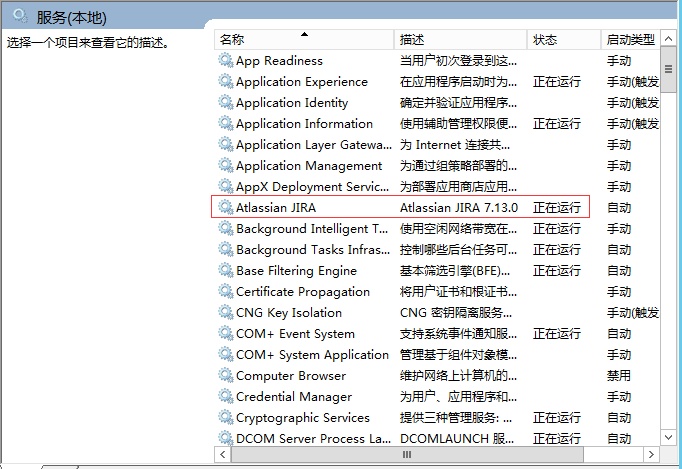Sort services by the 名称 column header
Screen dimensions: 682x469
304,40
